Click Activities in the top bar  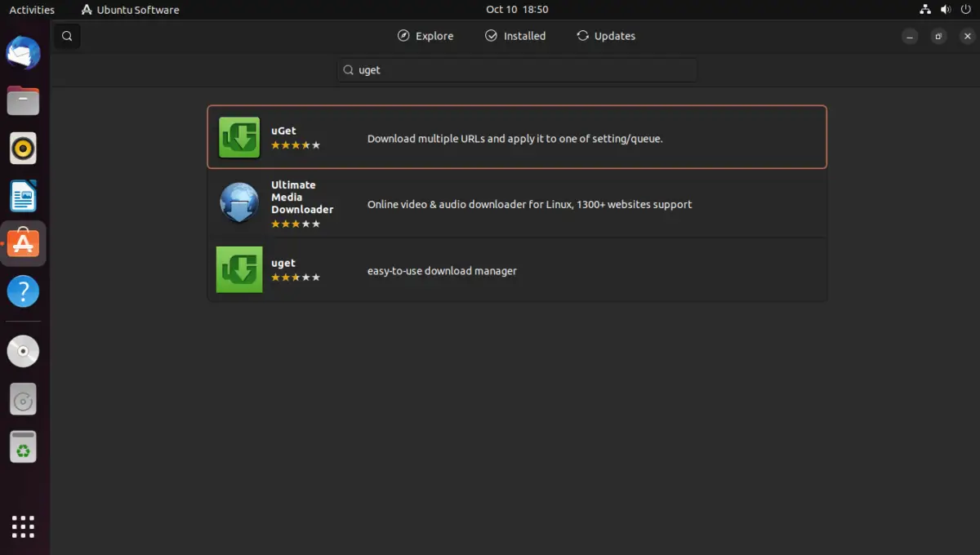click(32, 10)
